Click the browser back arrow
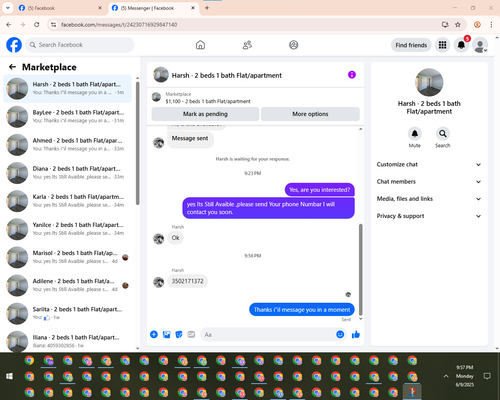The image size is (500, 400). 9,25
